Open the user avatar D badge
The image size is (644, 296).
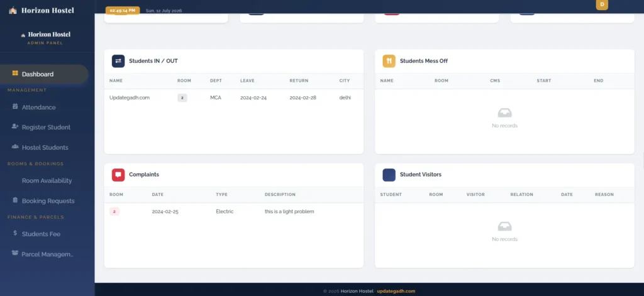click(x=602, y=4)
